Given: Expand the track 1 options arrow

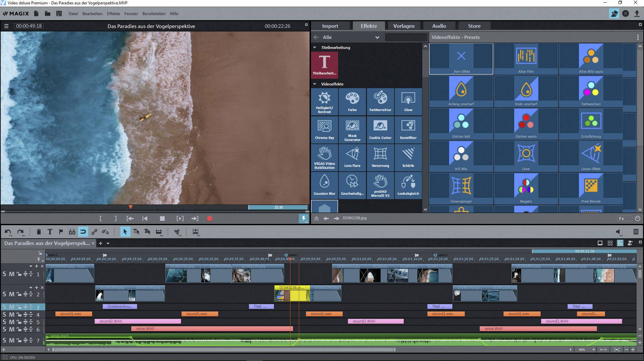Looking at the screenshot, I should [31, 266].
